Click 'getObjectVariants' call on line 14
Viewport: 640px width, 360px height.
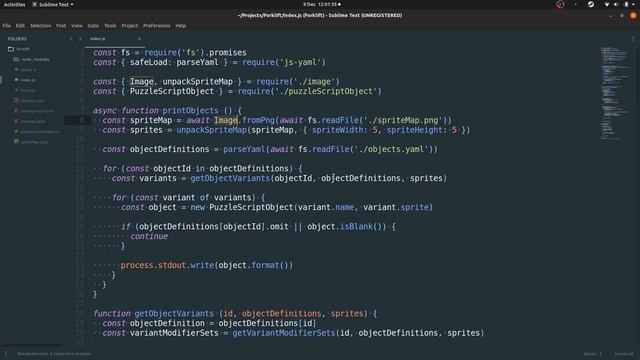pos(230,178)
